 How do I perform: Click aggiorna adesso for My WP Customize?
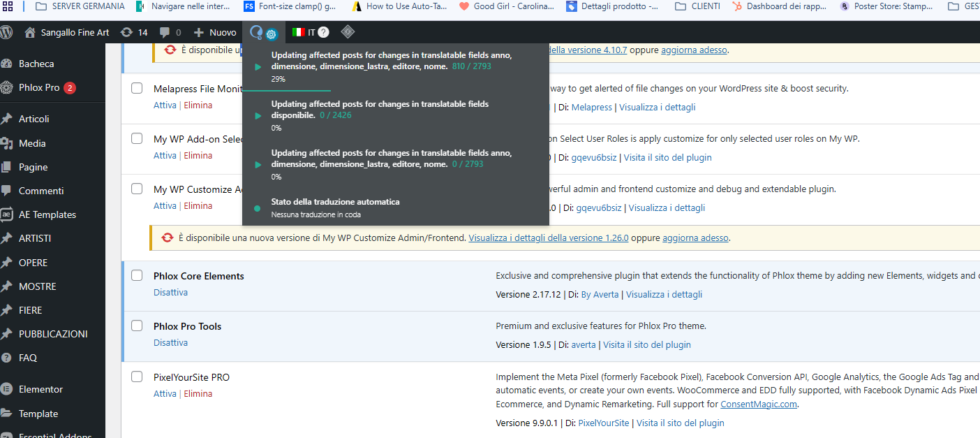click(695, 238)
